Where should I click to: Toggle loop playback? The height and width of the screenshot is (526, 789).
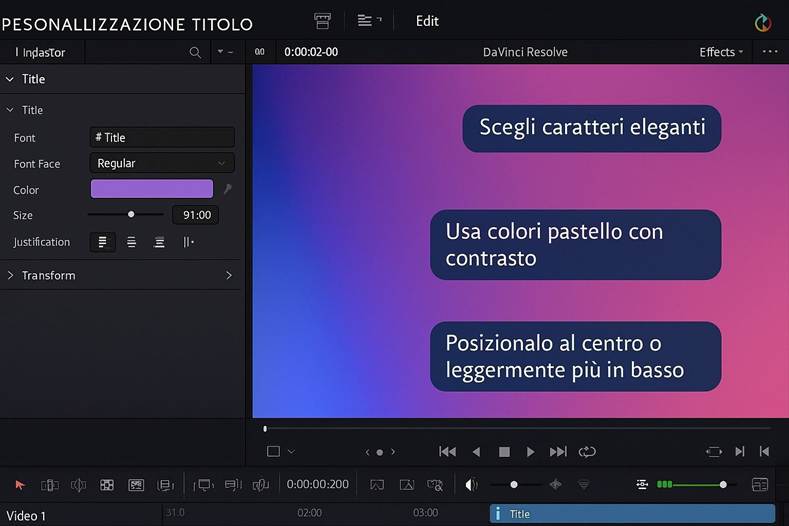click(587, 452)
